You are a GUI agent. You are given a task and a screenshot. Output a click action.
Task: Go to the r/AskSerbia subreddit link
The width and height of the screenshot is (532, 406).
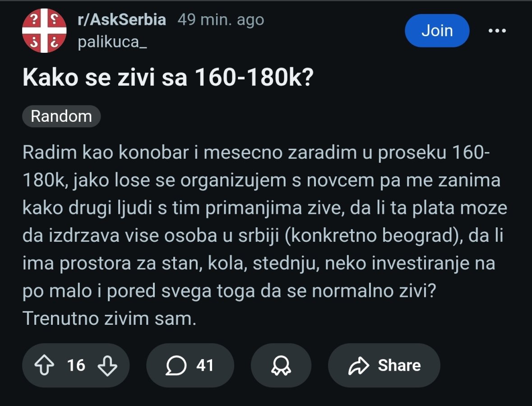122,20
